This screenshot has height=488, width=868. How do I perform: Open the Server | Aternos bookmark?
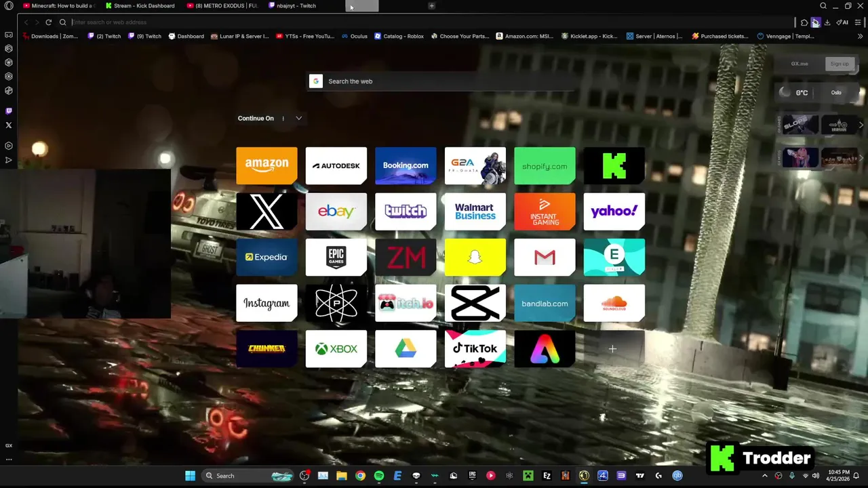point(654,37)
